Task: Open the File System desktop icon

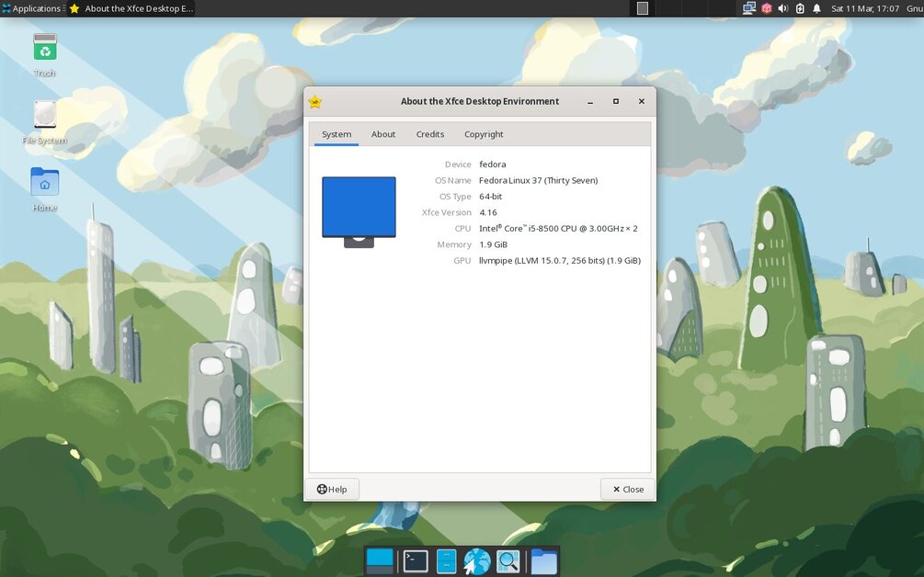Action: pos(45,122)
